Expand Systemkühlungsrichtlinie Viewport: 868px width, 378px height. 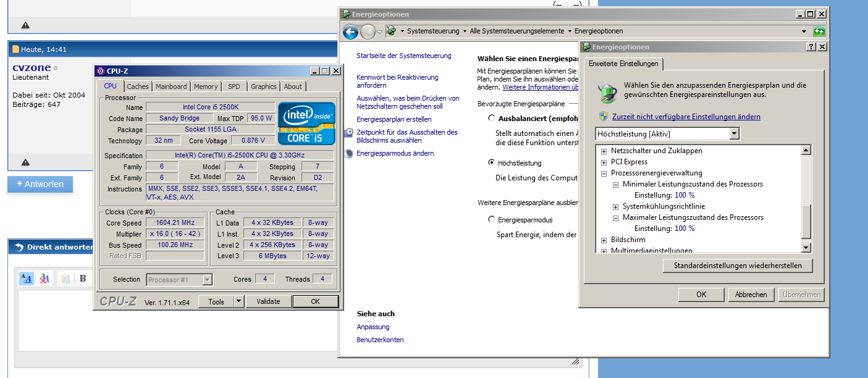616,206
